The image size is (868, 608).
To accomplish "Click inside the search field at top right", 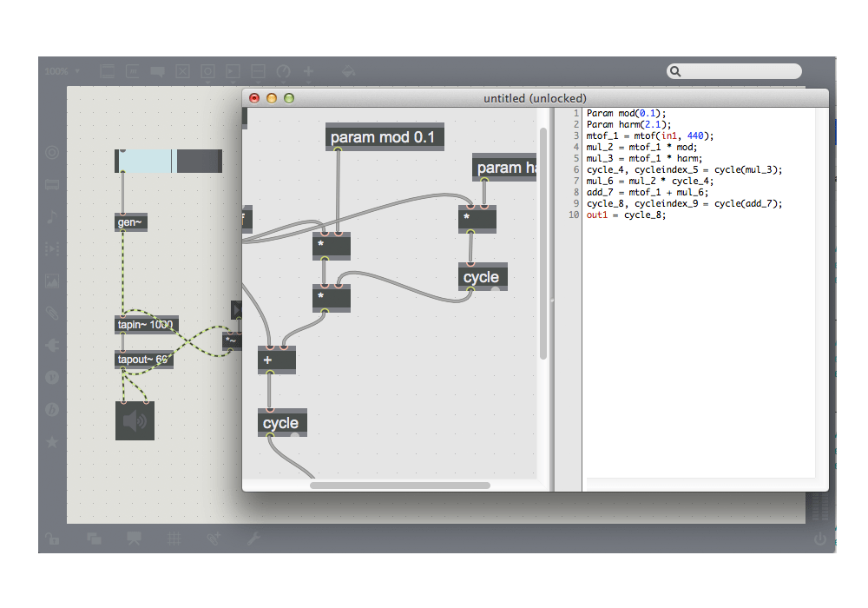I will (x=738, y=70).
